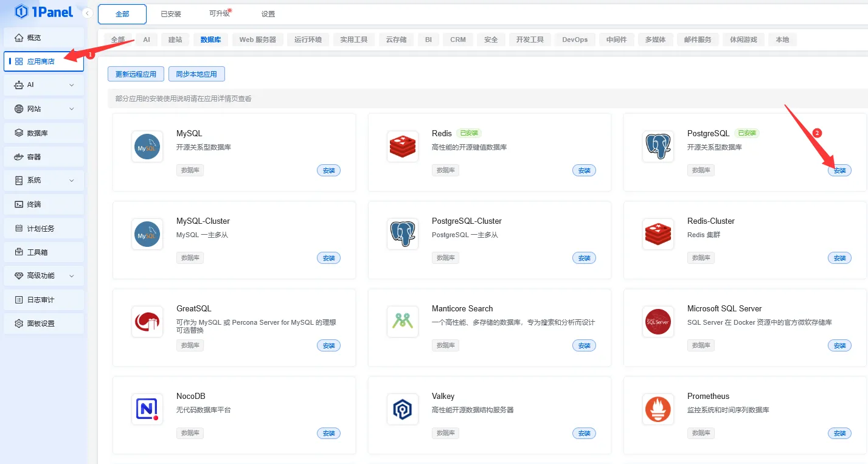Open the 设置 tab
Viewport: 868px width, 464px height.
(x=268, y=14)
